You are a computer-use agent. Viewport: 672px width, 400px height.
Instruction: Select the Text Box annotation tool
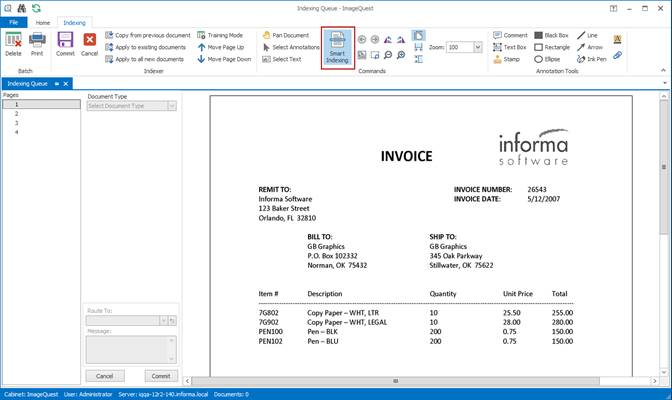pos(510,47)
